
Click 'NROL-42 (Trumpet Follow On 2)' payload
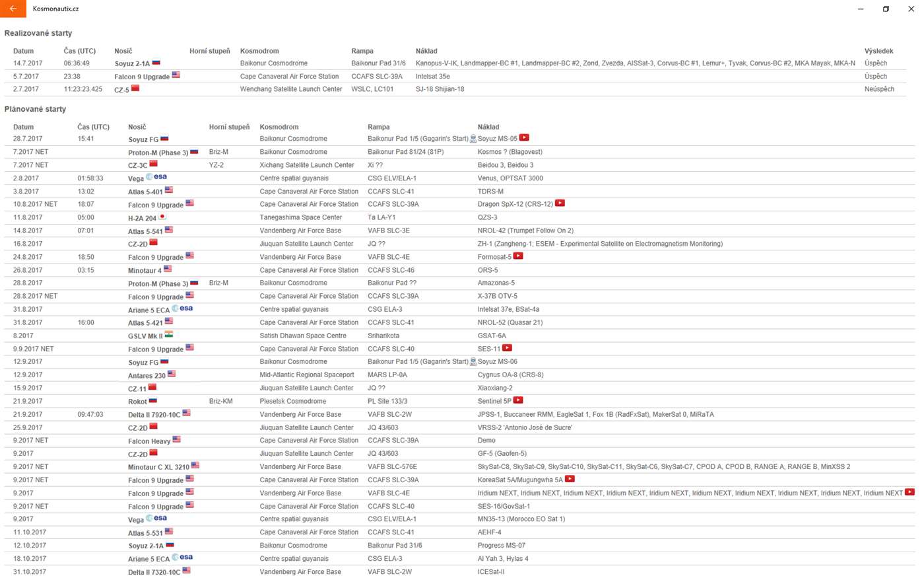tap(525, 231)
